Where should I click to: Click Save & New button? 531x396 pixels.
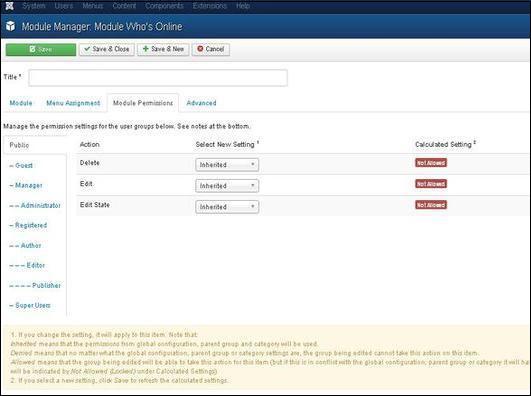[163, 49]
